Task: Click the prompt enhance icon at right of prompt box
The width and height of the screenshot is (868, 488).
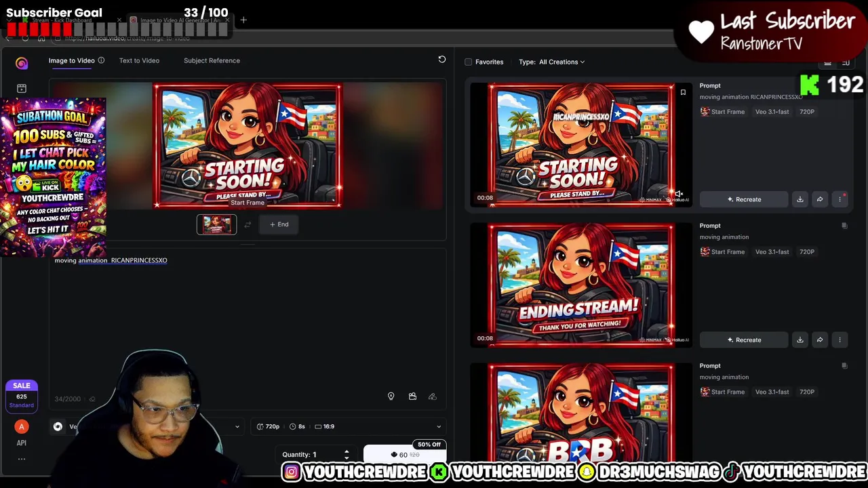Action: pos(433,396)
